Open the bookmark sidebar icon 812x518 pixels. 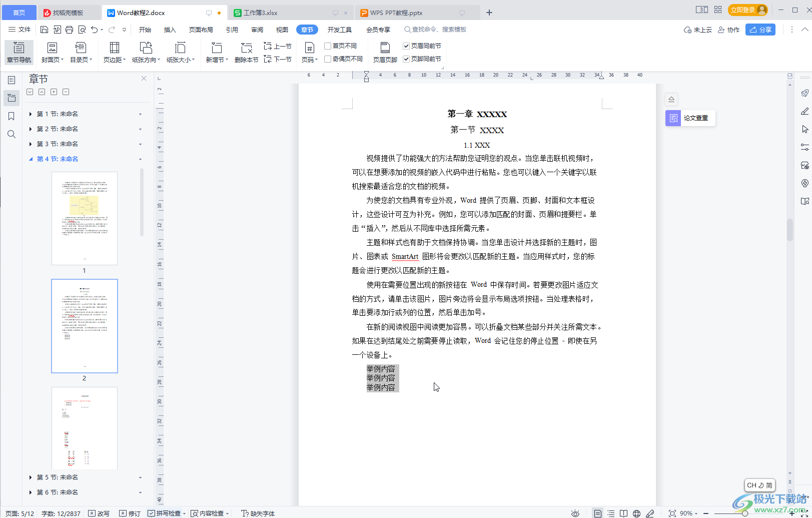click(12, 116)
